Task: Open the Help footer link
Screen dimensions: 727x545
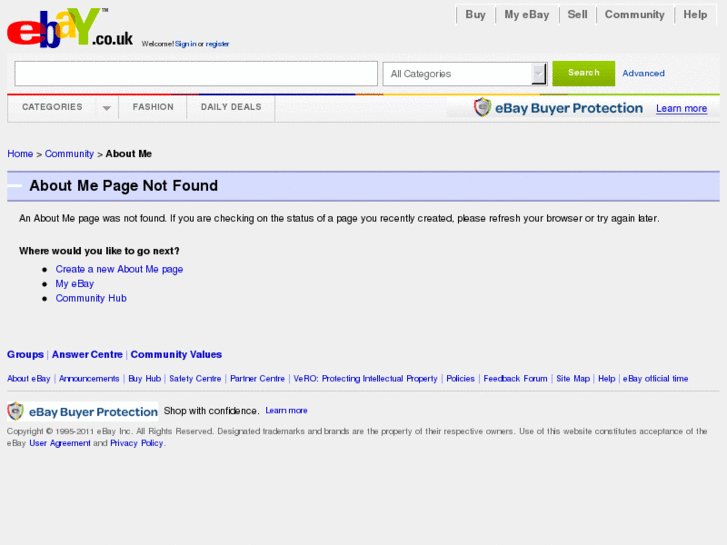Action: 606,378
